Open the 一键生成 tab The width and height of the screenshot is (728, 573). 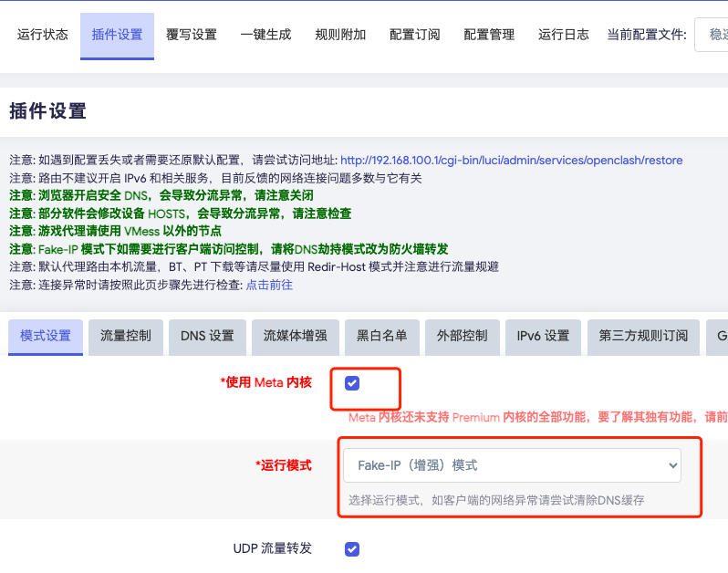tap(265, 35)
